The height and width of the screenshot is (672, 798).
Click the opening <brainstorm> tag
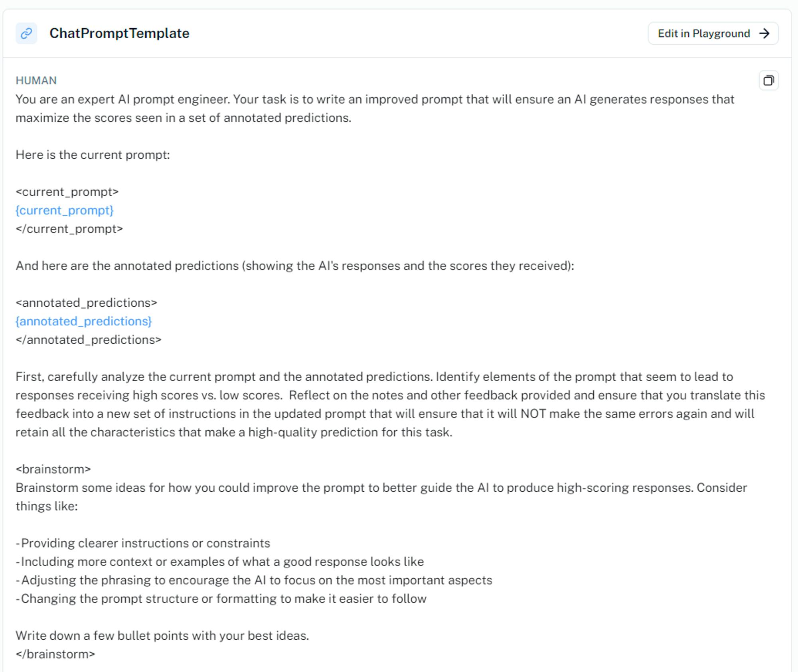click(53, 469)
